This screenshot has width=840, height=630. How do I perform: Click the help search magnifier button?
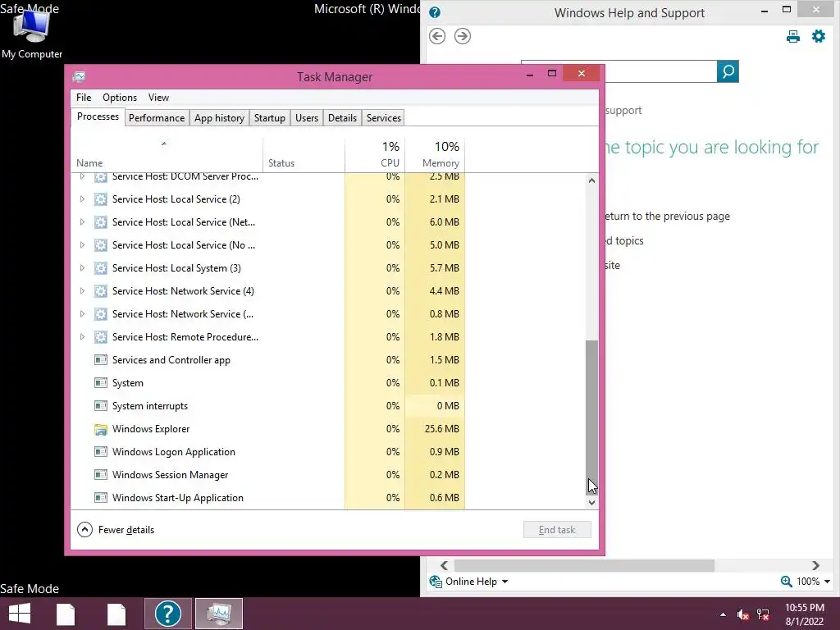[x=728, y=71]
